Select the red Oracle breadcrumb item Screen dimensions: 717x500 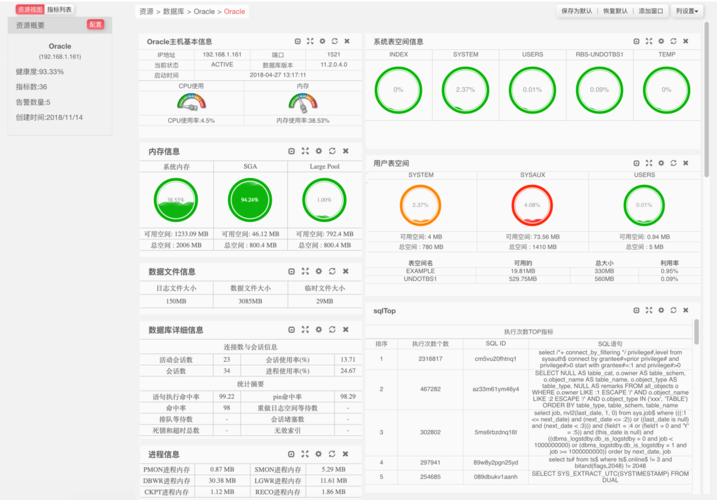tap(235, 11)
